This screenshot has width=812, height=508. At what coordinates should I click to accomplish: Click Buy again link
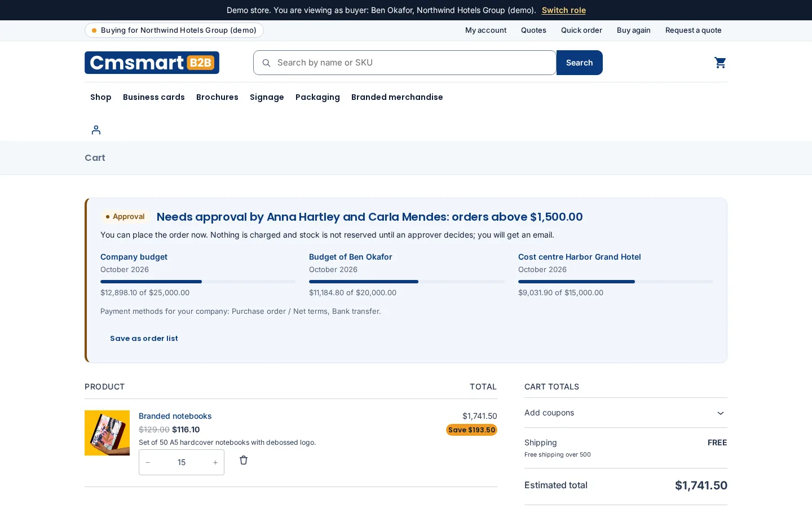(633, 30)
